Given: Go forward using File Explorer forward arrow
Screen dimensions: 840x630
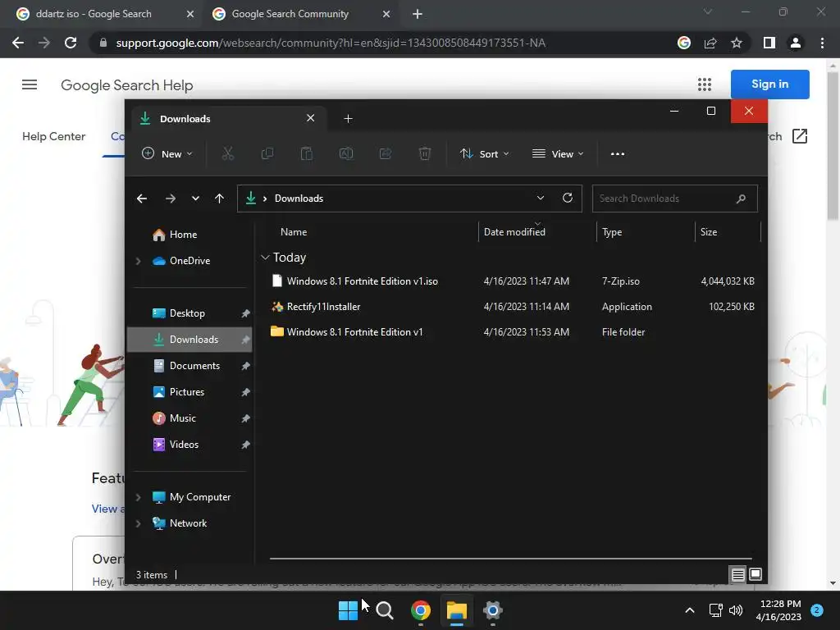Looking at the screenshot, I should (171, 199).
